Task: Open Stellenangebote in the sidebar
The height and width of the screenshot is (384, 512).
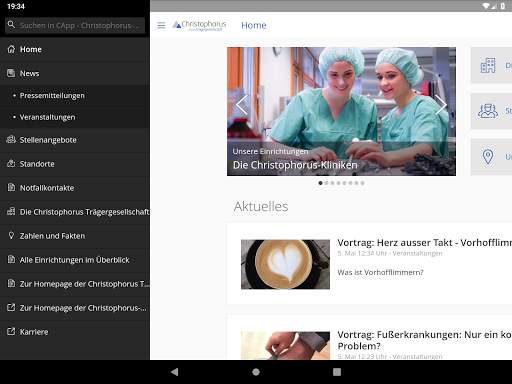Action: [x=75, y=140]
